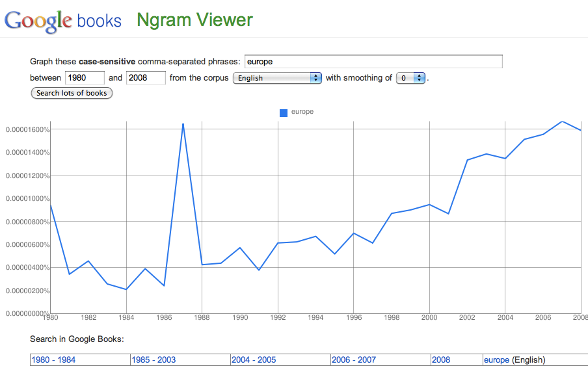Open the 2006 - 2007 search link

354,359
